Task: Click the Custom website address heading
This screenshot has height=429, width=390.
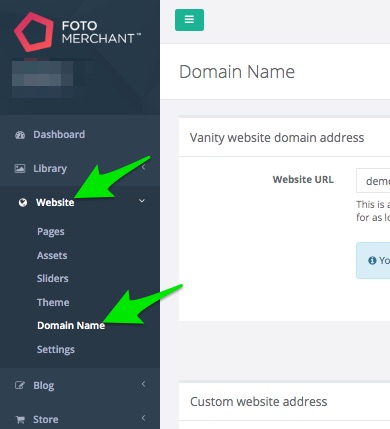Action: 259,402
